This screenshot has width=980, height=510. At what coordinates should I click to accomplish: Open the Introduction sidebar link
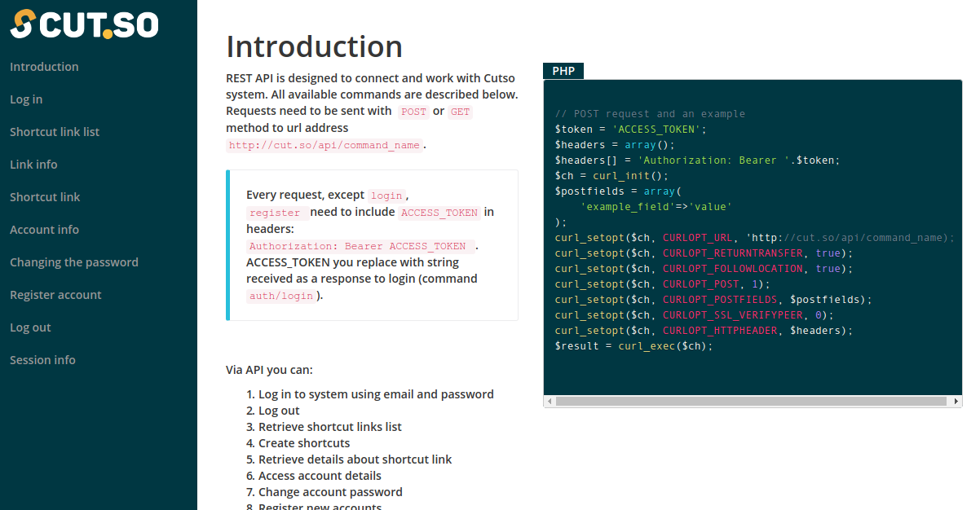(44, 67)
